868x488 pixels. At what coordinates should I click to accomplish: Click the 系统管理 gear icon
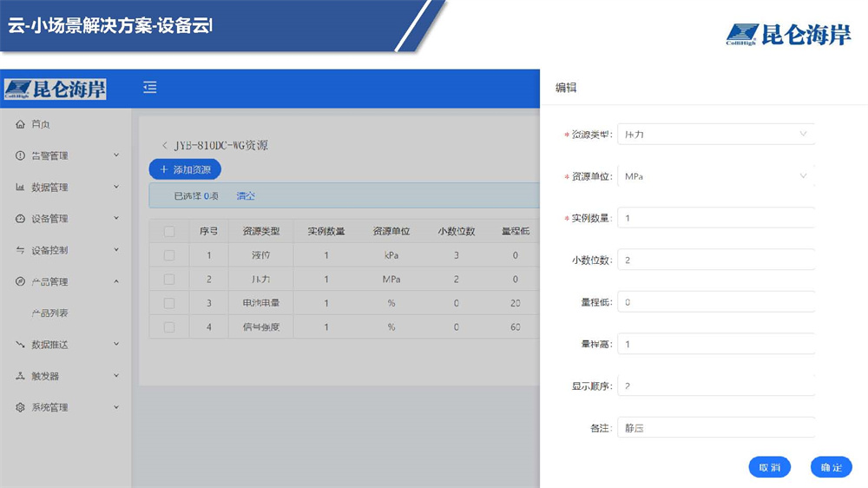pyautogui.click(x=21, y=407)
